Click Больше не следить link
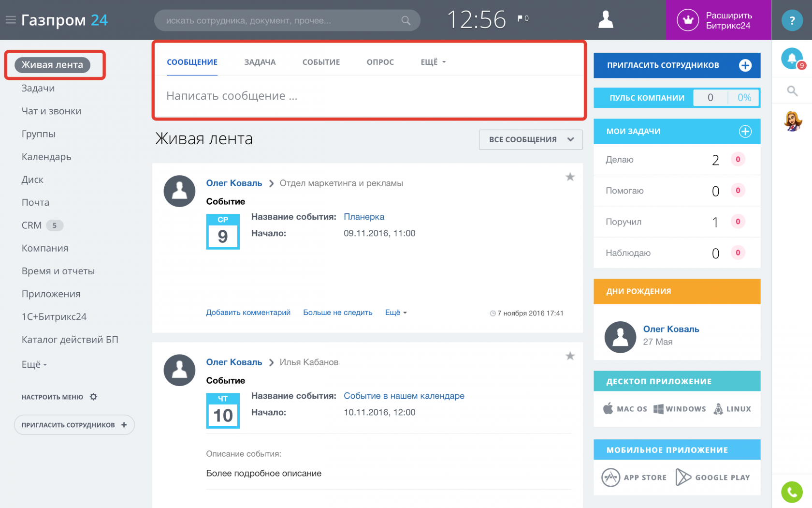 pos(338,313)
